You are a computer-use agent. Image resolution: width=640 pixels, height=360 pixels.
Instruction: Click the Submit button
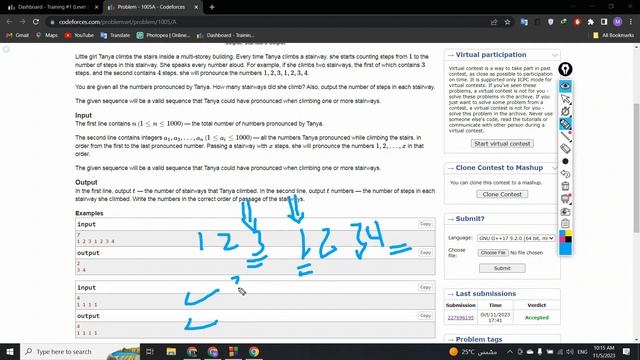502,268
